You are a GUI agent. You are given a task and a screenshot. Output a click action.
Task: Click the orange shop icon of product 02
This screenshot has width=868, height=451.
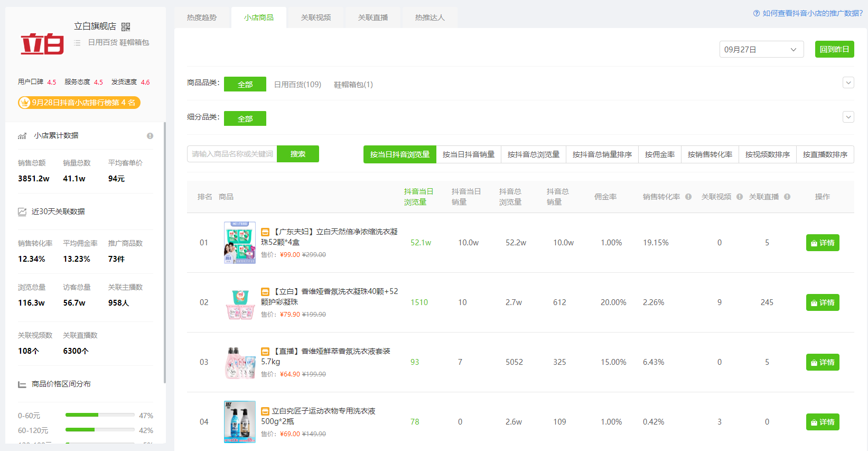(265, 292)
